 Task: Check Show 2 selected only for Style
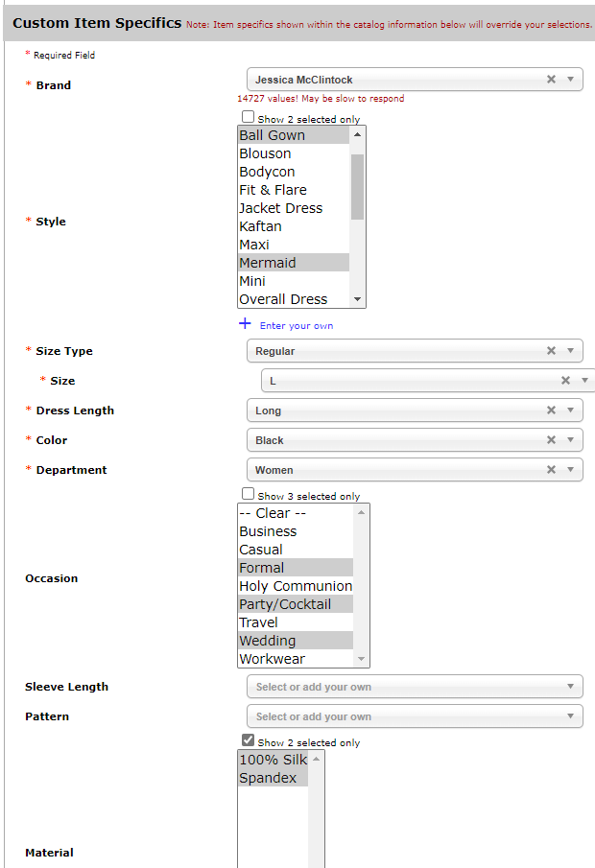248,117
